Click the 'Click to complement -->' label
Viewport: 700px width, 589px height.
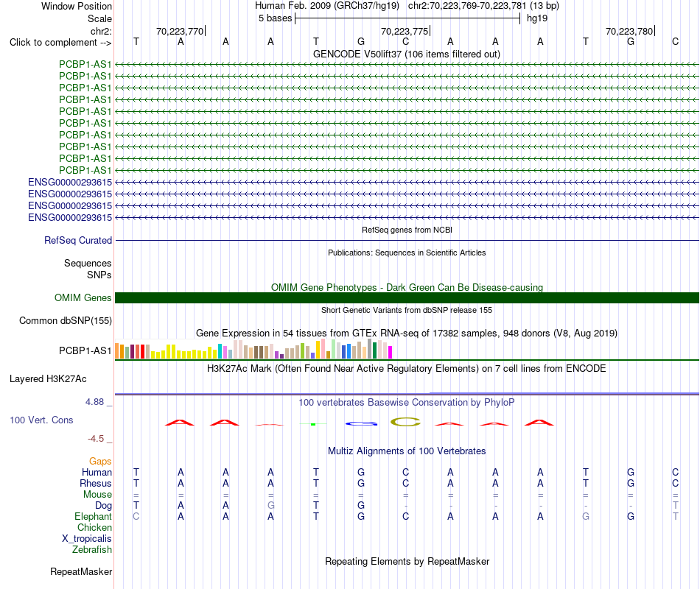click(x=60, y=43)
